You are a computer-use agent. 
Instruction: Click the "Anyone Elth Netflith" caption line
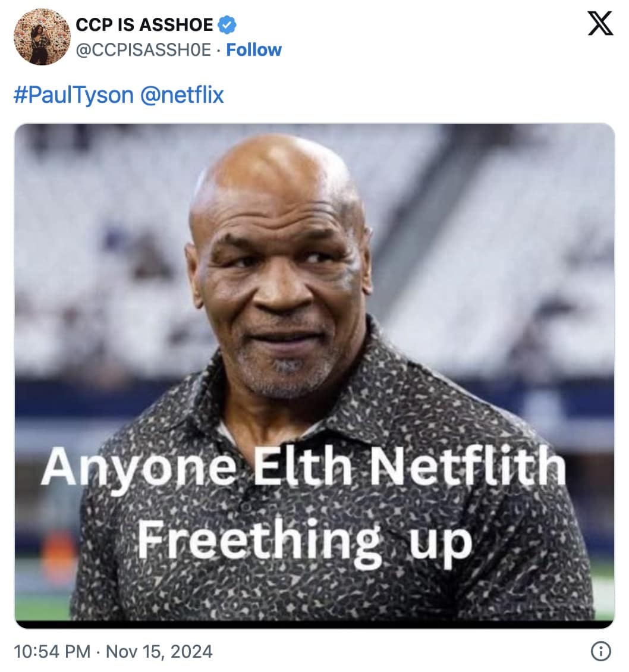(x=303, y=468)
